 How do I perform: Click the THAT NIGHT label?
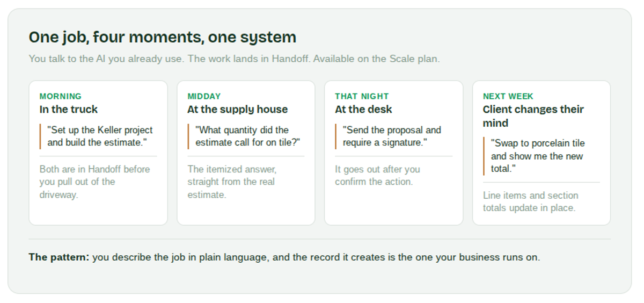pyautogui.click(x=362, y=96)
